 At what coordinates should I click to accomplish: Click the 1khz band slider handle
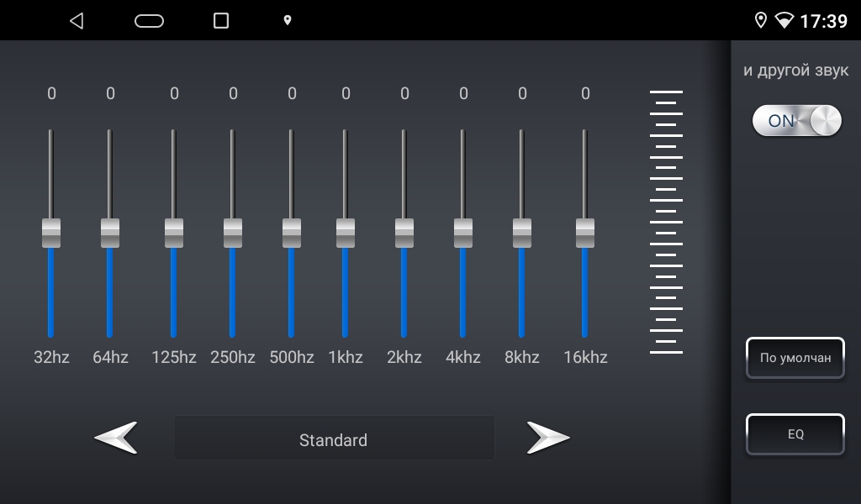click(346, 233)
